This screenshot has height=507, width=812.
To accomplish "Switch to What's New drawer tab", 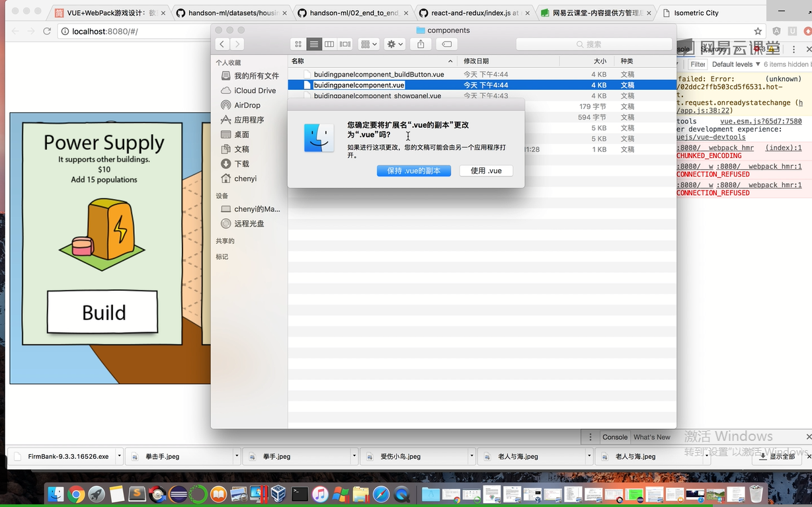I will tap(651, 437).
